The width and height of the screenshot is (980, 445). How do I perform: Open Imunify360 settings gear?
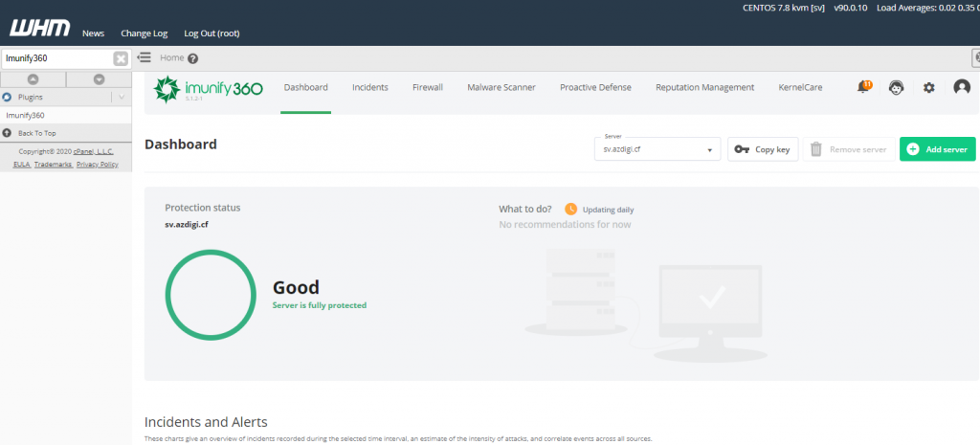tap(928, 88)
